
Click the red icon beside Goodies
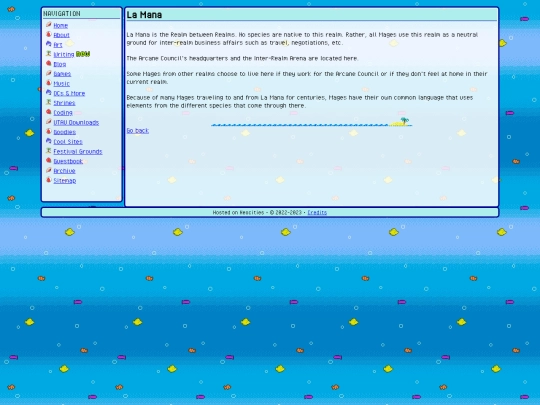click(x=49, y=131)
